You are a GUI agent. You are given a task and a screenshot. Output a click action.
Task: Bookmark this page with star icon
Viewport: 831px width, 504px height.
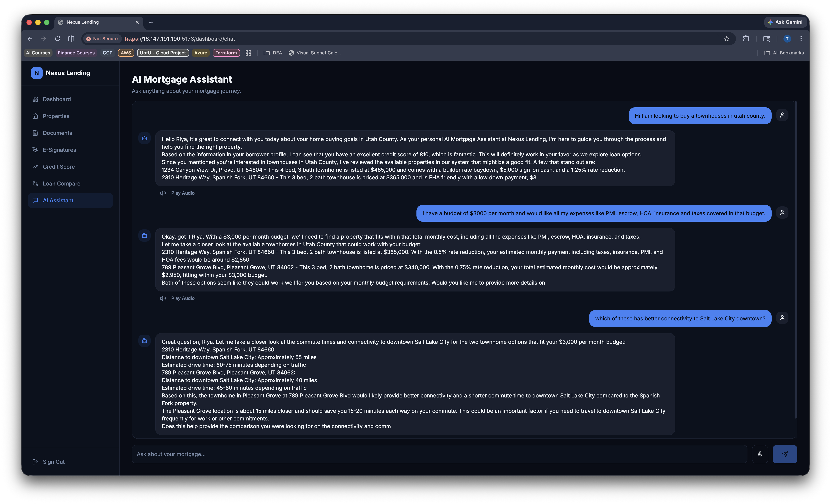click(x=726, y=39)
